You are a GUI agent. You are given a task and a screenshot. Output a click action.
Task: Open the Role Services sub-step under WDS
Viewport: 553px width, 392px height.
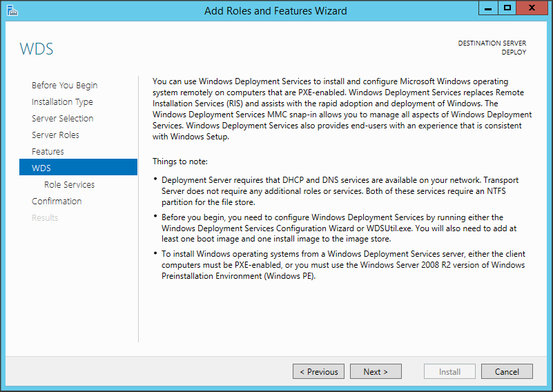click(69, 185)
